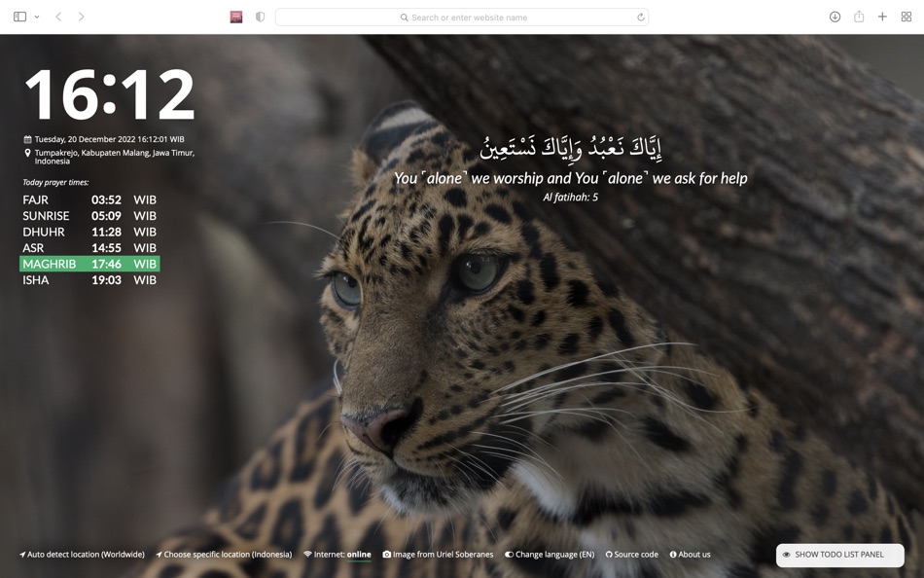Click the English verse translation
This screenshot has width=924, height=578.
pyautogui.click(x=570, y=178)
